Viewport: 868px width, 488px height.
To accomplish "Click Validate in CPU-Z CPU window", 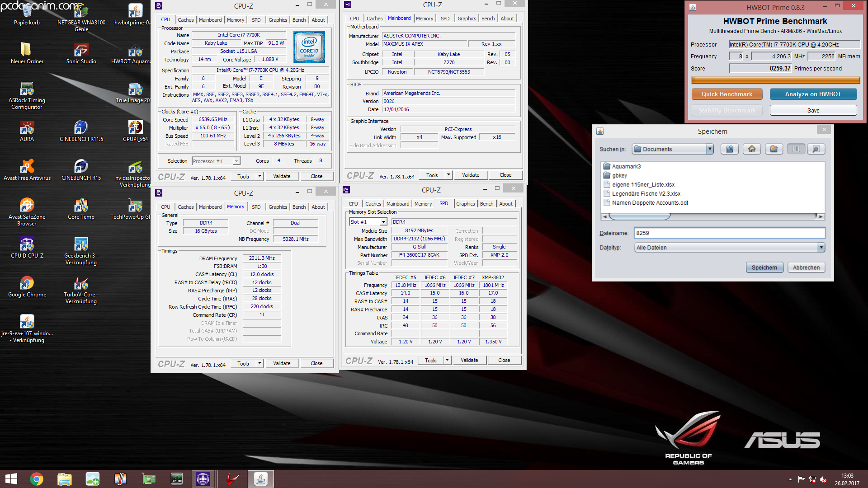I will coord(282,176).
